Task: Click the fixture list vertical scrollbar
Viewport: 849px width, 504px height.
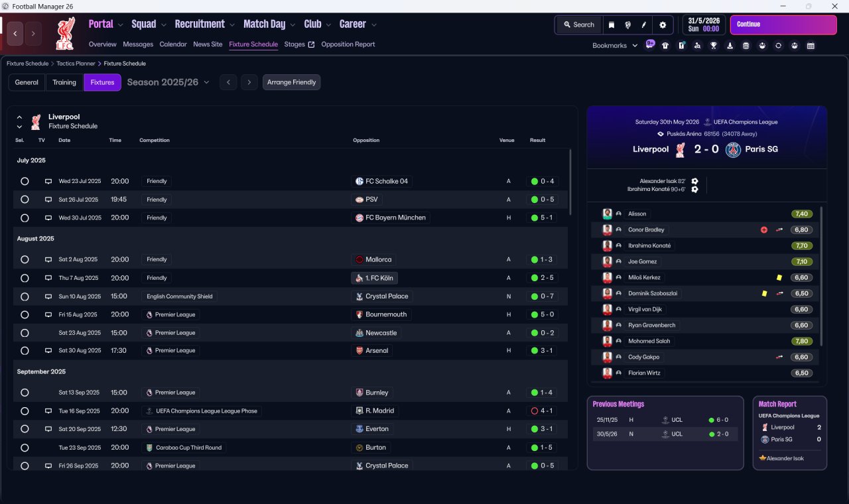Action: 570,182
